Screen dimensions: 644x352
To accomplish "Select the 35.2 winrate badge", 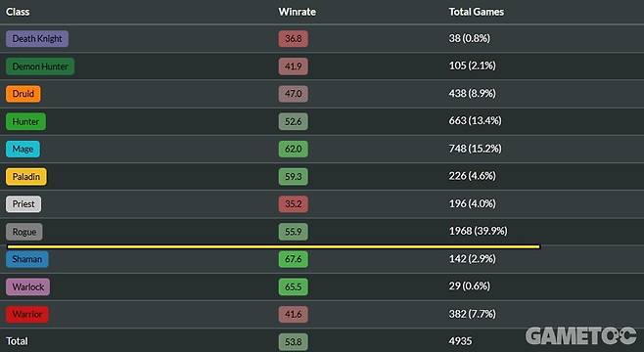I will [x=294, y=204].
